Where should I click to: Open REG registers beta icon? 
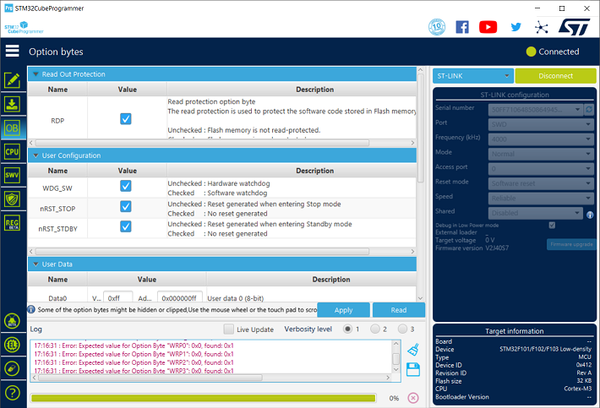tap(12, 223)
